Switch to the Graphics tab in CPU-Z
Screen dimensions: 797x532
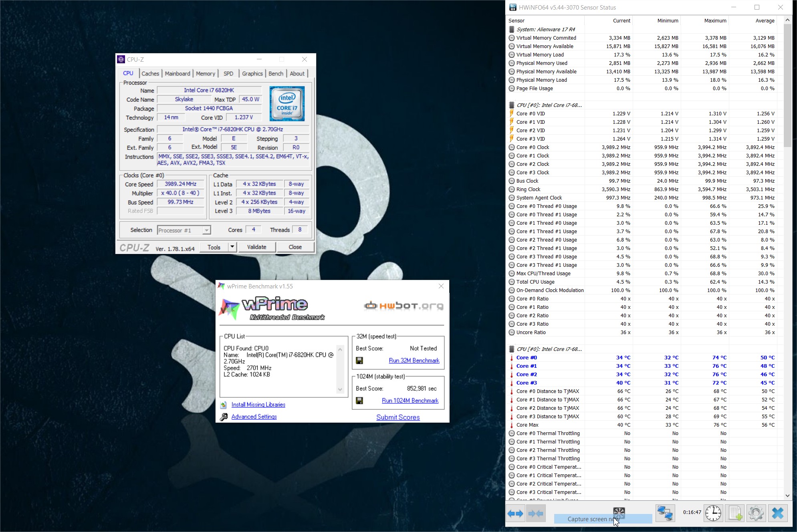(x=252, y=74)
